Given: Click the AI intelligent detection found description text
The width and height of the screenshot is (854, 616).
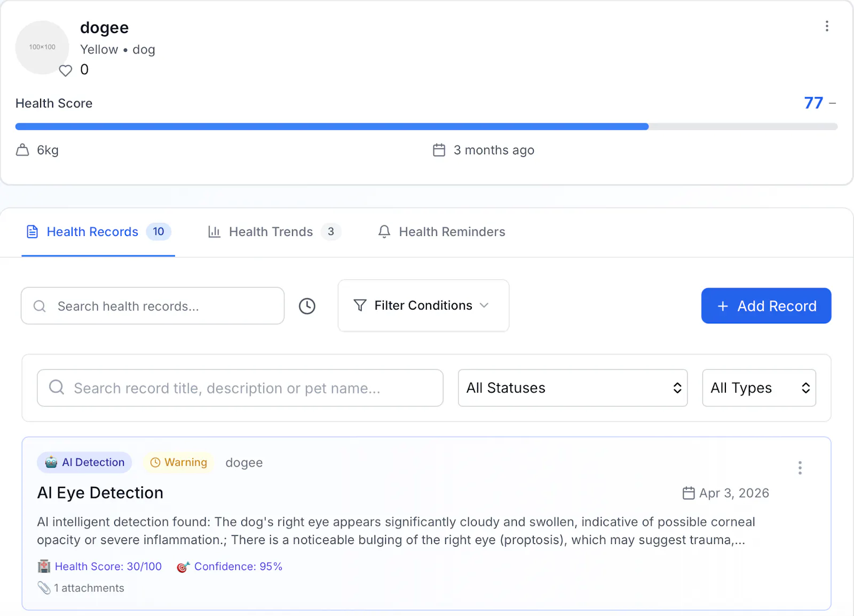Looking at the screenshot, I should pyautogui.click(x=396, y=531).
